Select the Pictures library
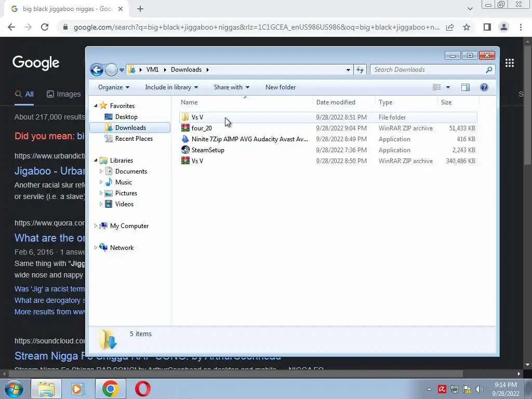 click(126, 193)
